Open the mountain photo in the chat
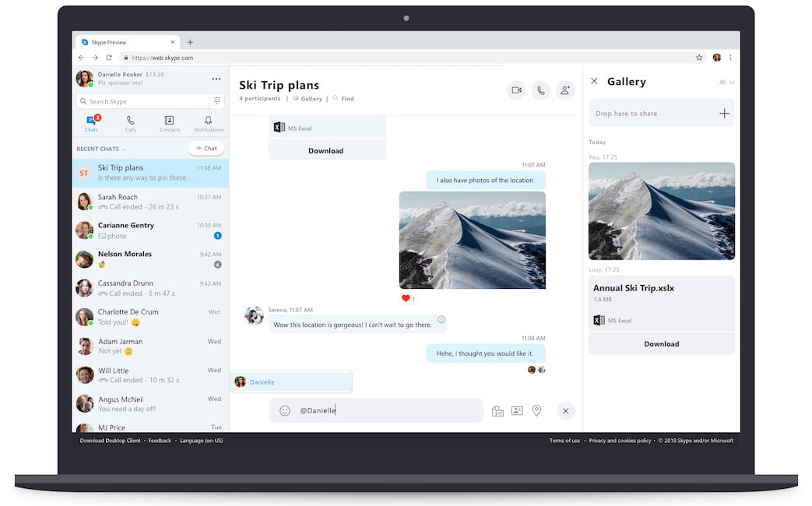This screenshot has width=812, height=506. (x=472, y=240)
